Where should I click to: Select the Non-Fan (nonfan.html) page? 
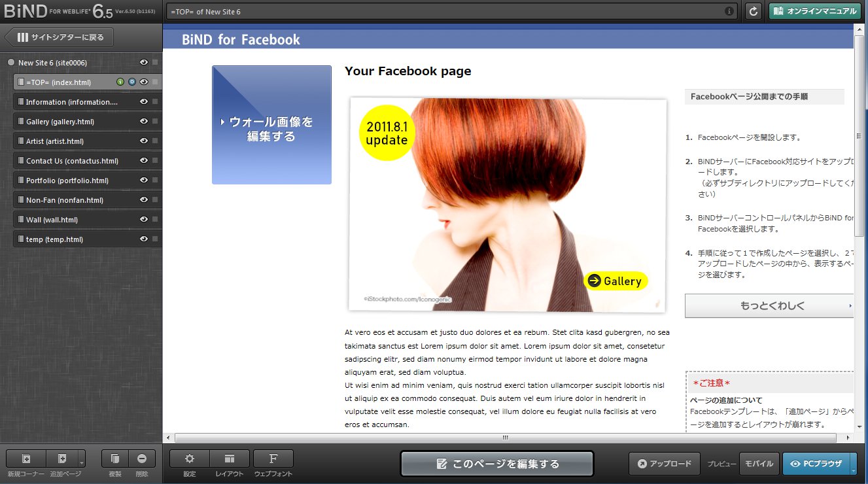[88, 199]
